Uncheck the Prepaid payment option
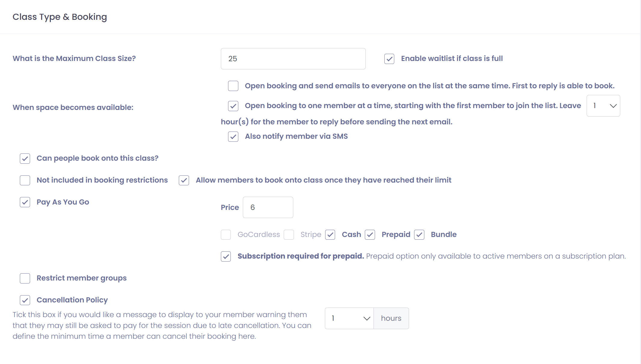Viewport: 641px width, 364px height. pyautogui.click(x=370, y=235)
